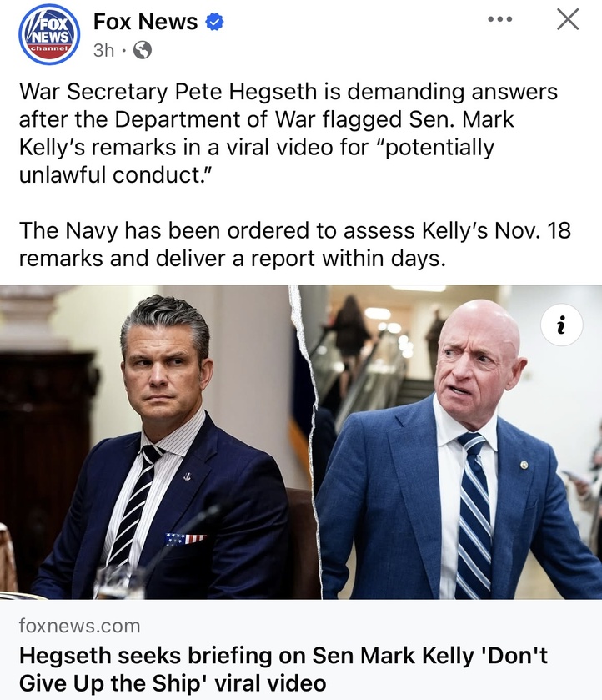Click the phrase "potentially unlawful conduct"
Screen dimensions: 602x700
pos(257,161)
